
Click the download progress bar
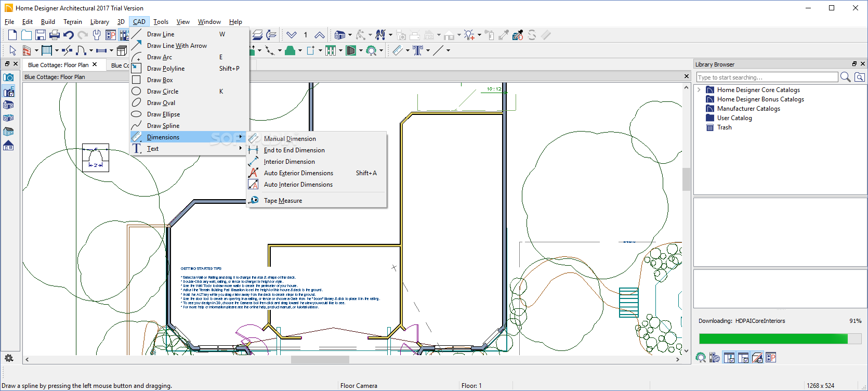780,339
